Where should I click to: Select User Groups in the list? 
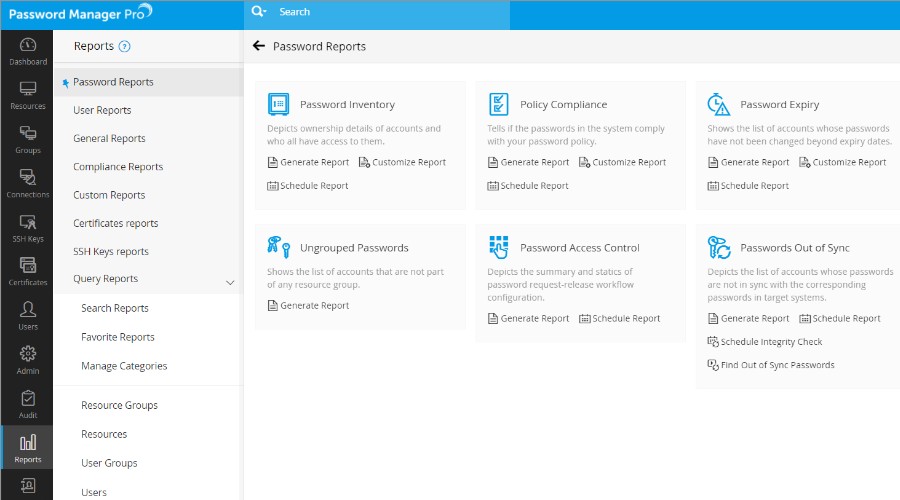(109, 463)
